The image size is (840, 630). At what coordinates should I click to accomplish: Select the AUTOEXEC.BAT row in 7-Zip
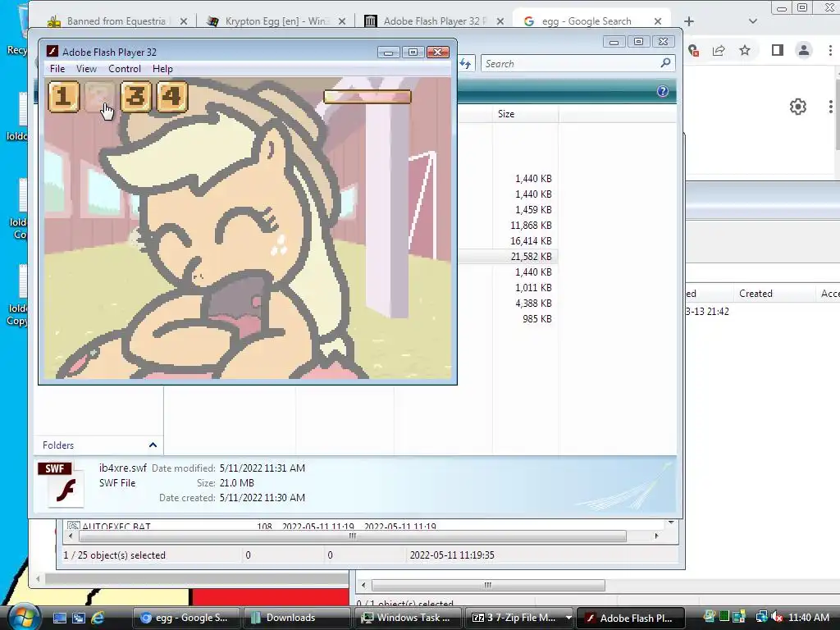tap(252, 526)
